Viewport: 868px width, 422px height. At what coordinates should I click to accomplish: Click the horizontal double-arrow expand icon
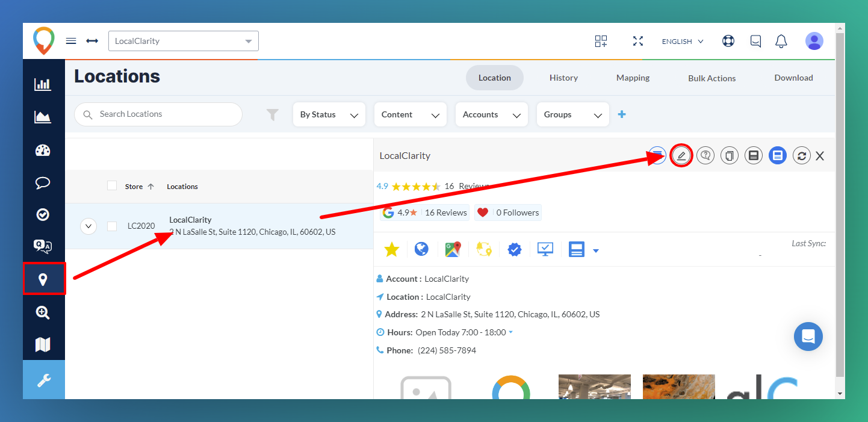pyautogui.click(x=92, y=41)
